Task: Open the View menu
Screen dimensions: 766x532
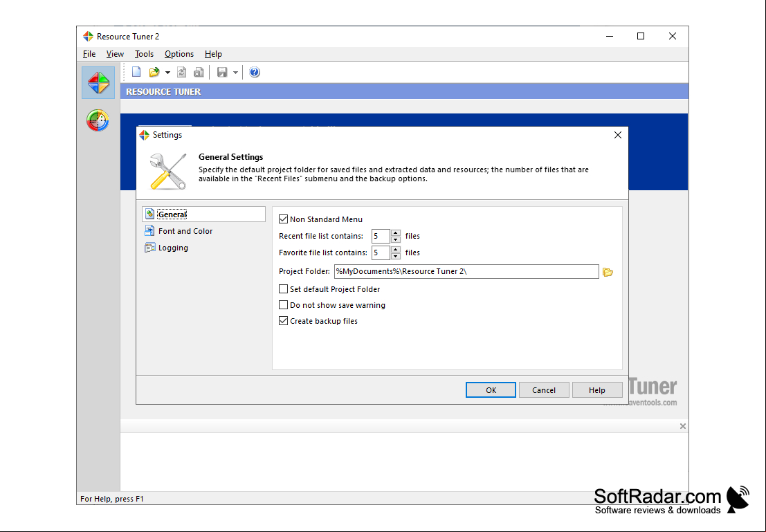Action: 115,54
